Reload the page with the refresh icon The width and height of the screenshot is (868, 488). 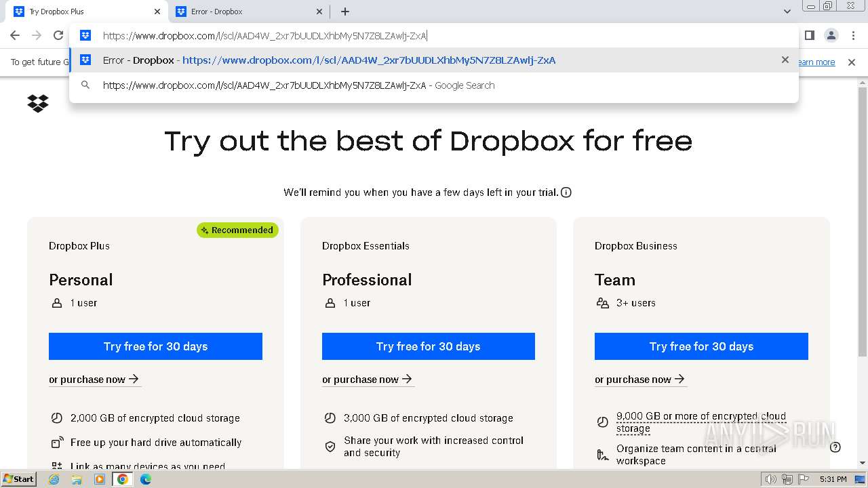pos(58,35)
